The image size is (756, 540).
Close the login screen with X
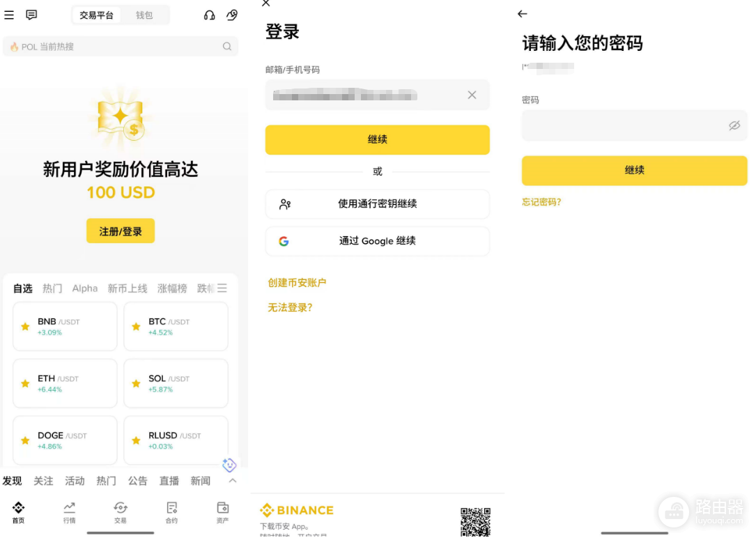265,3
